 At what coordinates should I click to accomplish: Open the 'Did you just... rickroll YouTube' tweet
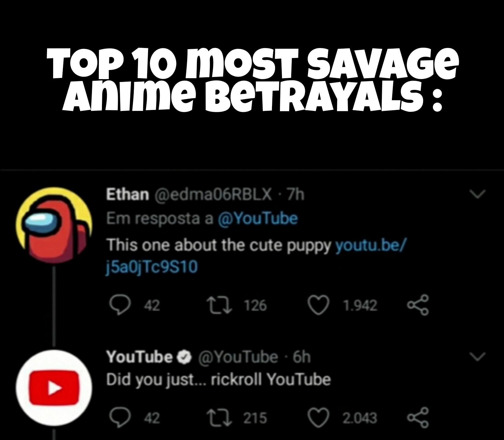218,380
